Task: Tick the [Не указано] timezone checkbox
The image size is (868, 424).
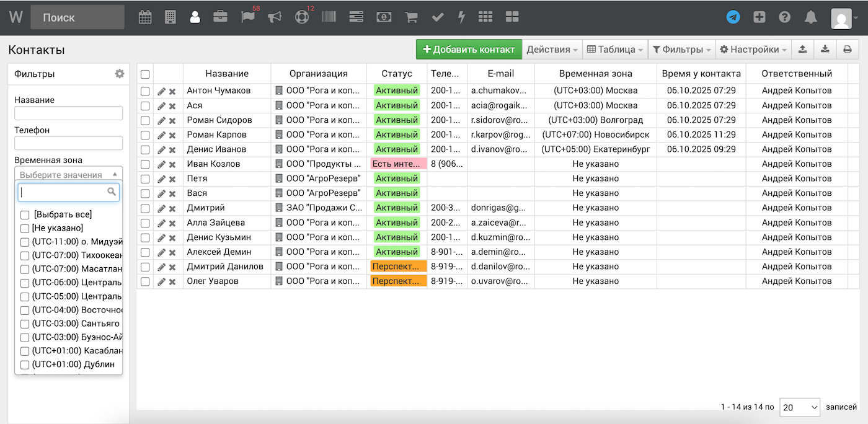Action: [25, 228]
